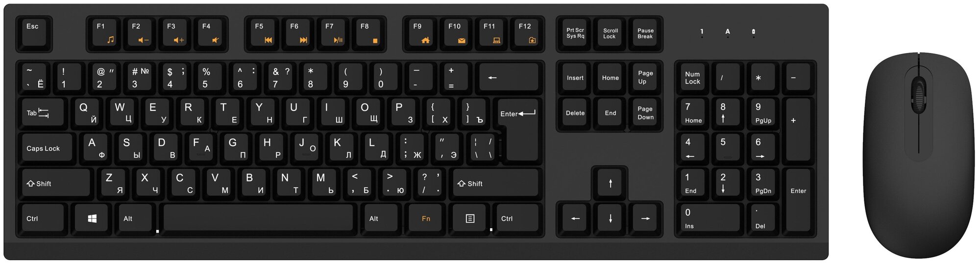
Task: Click the F4 mute speaker key
Action: [x=210, y=33]
